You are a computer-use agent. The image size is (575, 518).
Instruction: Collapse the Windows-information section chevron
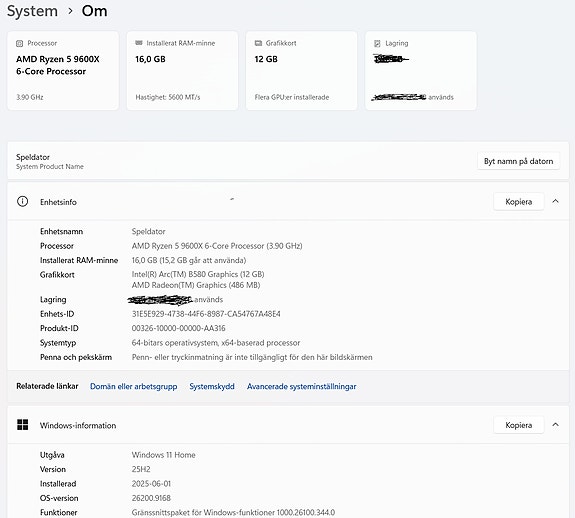coord(556,425)
